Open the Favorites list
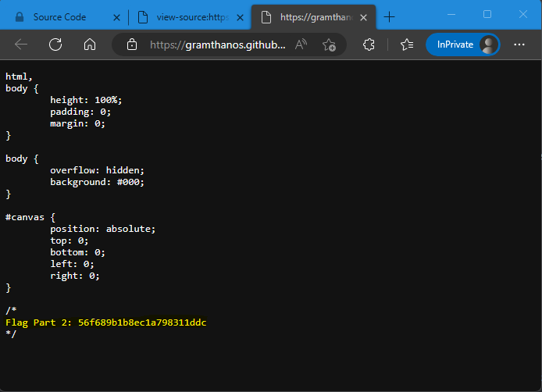This screenshot has width=542, height=392. [406, 45]
